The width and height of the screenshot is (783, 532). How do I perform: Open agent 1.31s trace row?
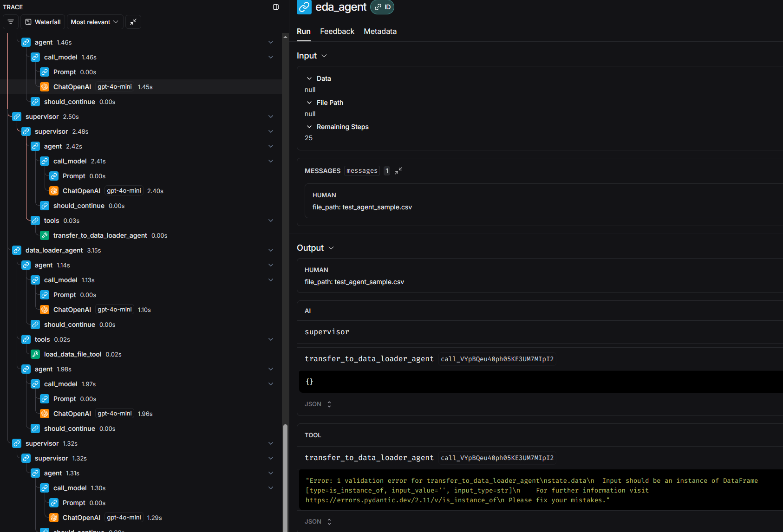(x=141, y=473)
